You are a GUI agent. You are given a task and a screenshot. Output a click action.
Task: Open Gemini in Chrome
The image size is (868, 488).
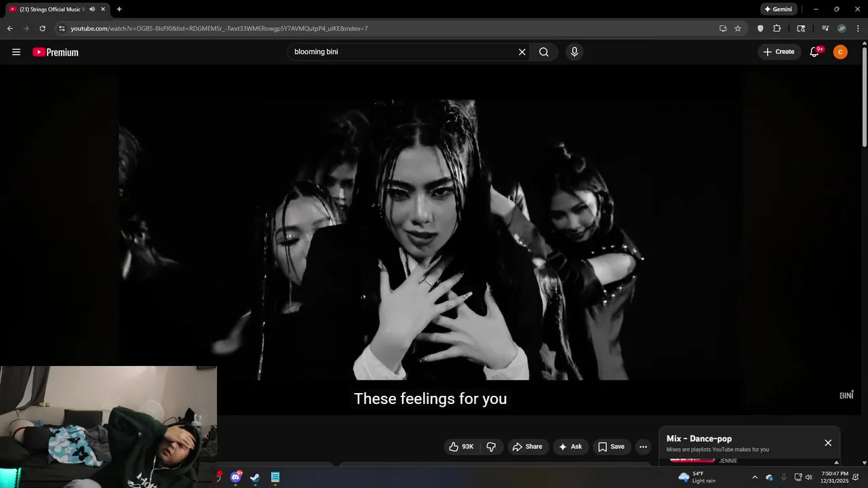[x=778, y=9]
